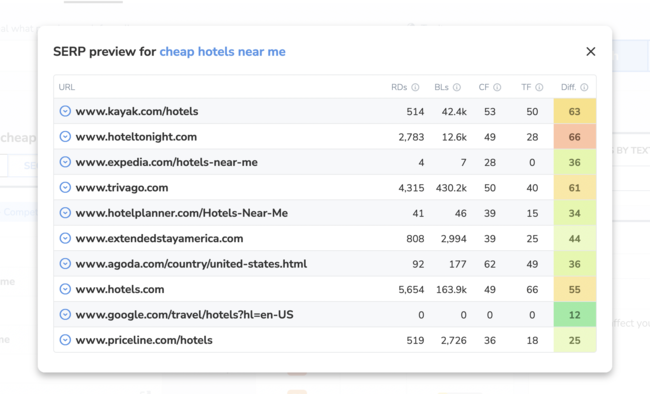Open the www.kayak.com/hotels URL
Screen dimensions: 650x394
137,112
